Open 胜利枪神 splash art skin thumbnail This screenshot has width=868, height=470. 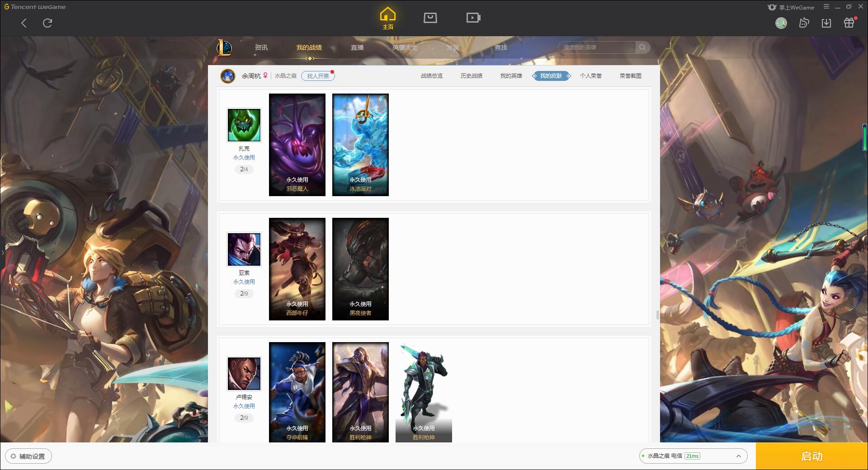tap(360, 392)
